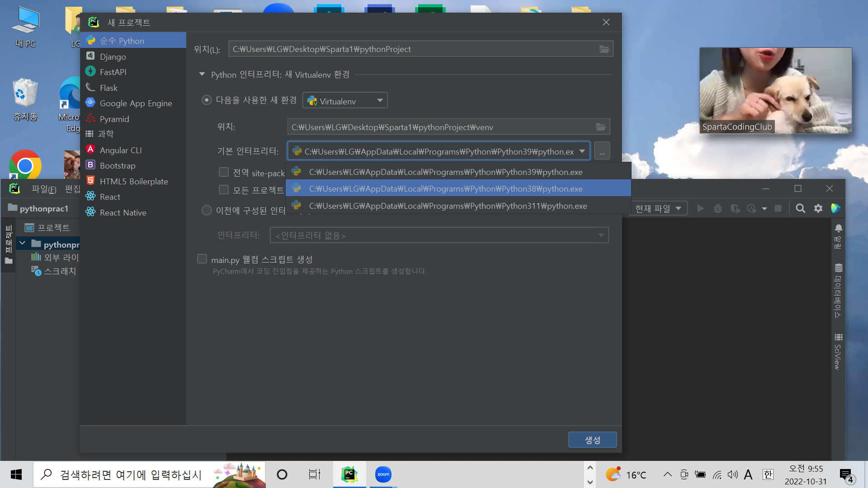
Task: Choose Django project type
Action: [133, 56]
